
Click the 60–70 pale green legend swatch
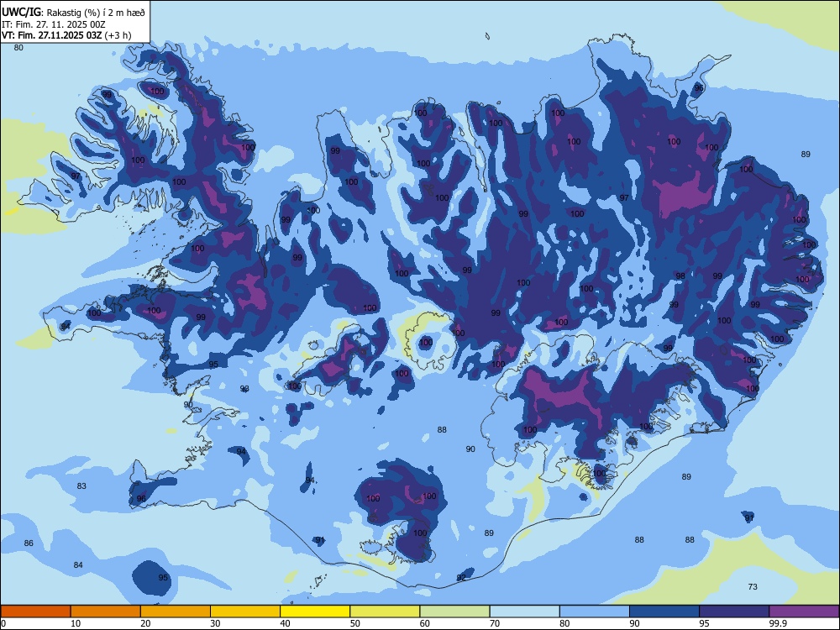454,612
